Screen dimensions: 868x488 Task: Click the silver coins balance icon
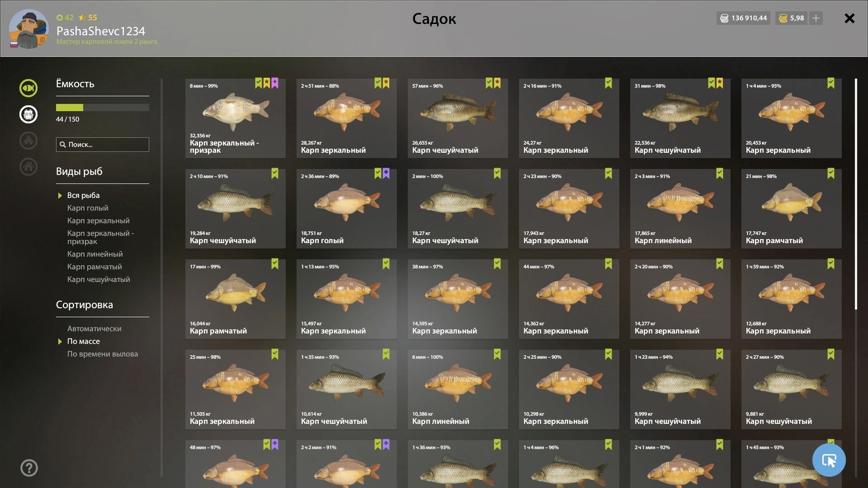click(x=724, y=18)
